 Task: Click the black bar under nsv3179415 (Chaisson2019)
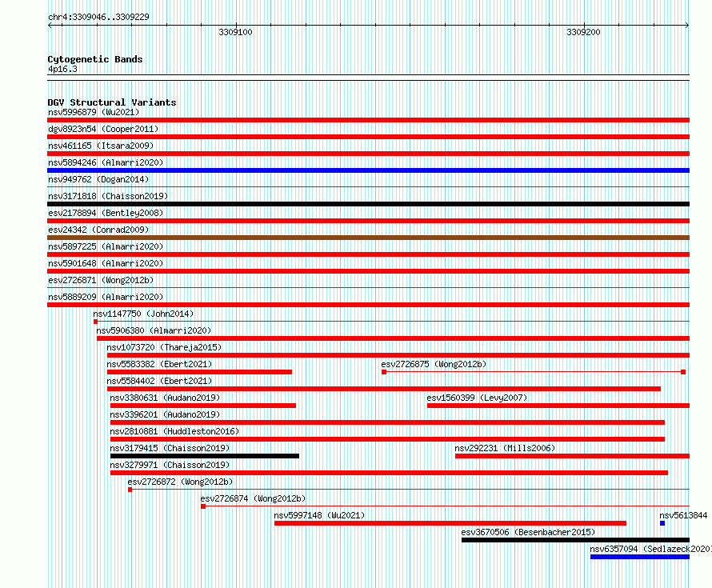pos(205,456)
